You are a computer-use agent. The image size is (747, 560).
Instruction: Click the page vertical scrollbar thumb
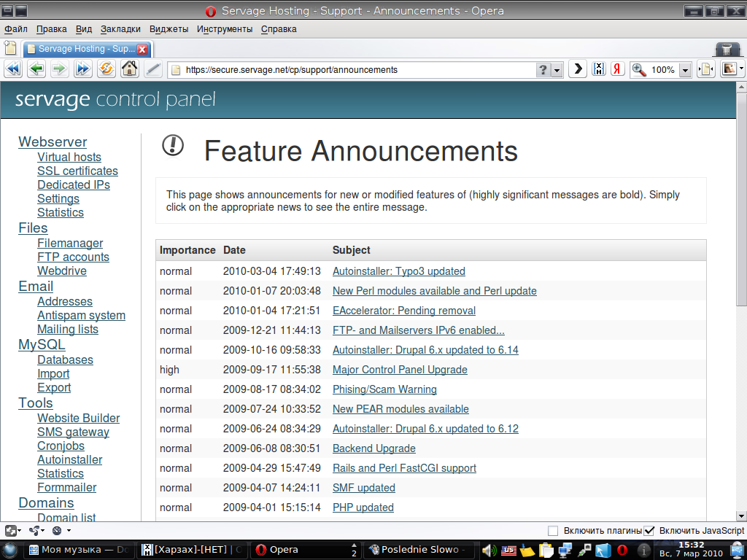coord(742,199)
